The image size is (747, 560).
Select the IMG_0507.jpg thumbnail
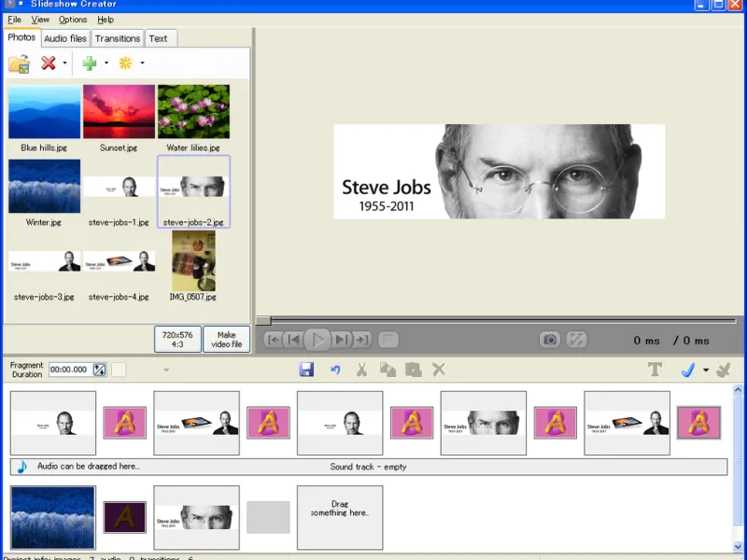tap(193, 261)
